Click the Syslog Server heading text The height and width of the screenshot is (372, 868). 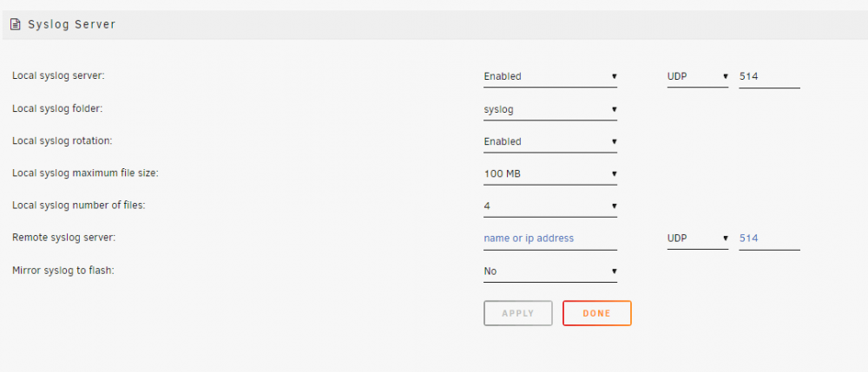(71, 24)
